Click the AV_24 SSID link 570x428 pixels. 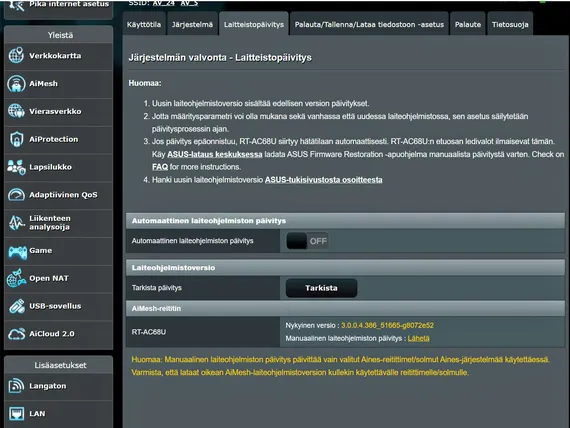click(x=164, y=3)
